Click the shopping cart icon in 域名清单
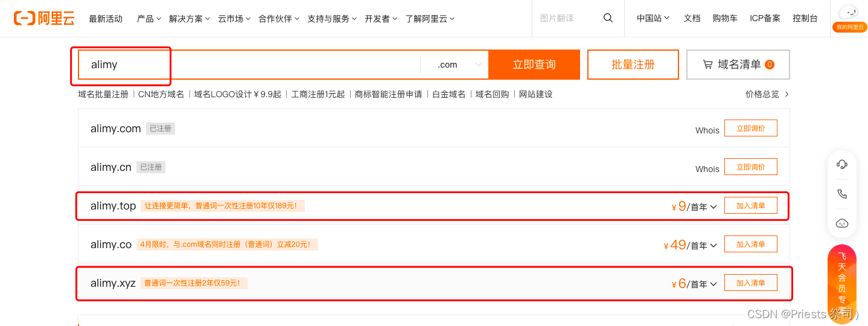 pyautogui.click(x=707, y=65)
